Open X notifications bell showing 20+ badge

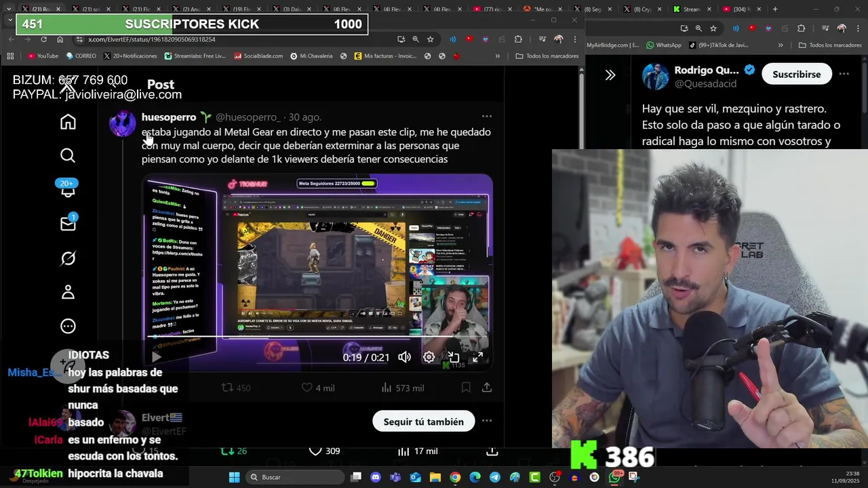(68, 189)
